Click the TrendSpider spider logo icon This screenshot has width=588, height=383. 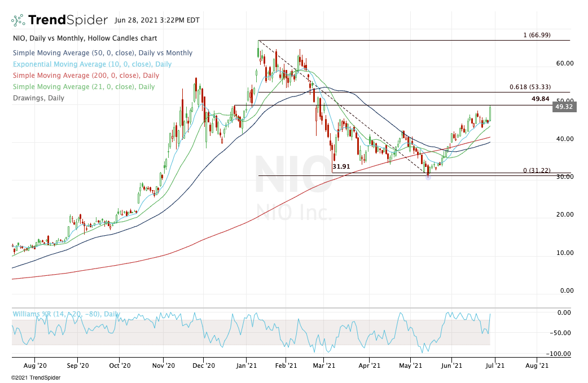point(19,21)
